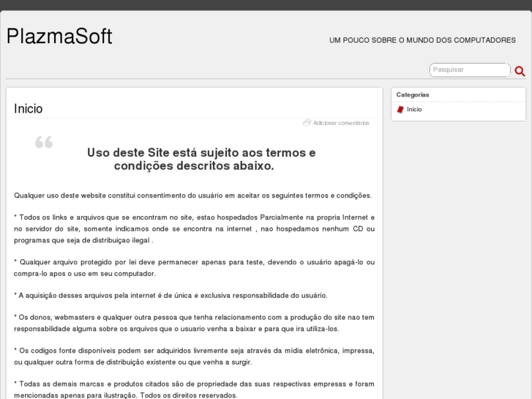Click the comment bubble icon near Adicionar comentários
Viewport: 532px width, 399px height.
click(x=307, y=123)
